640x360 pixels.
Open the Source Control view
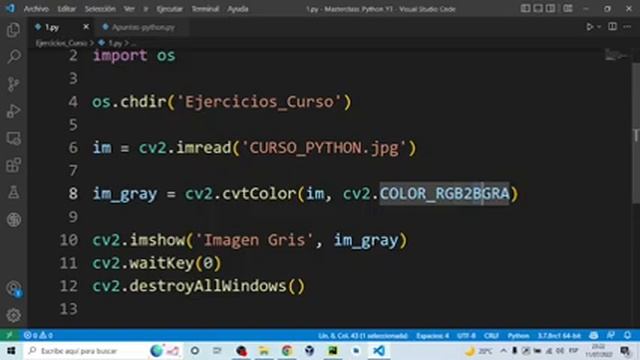point(13,84)
